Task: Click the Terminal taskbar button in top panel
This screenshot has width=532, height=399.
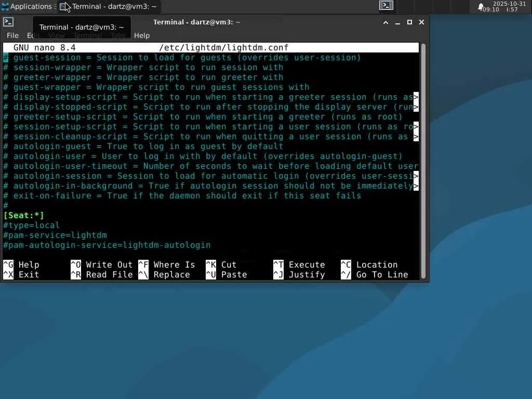Action: (108, 6)
